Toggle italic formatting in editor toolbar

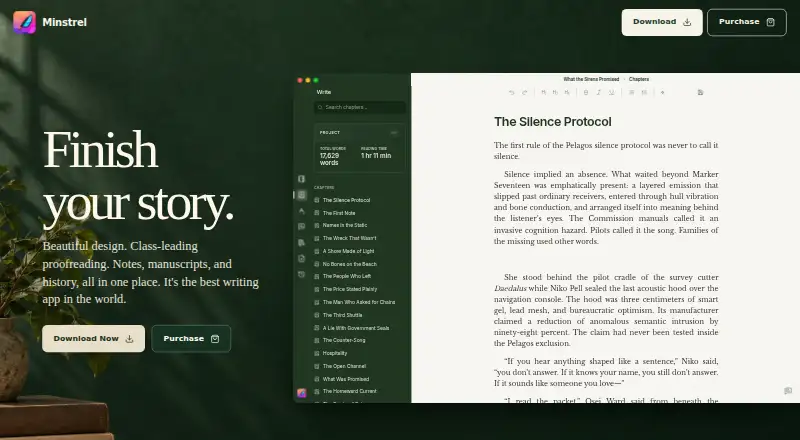coord(598,92)
